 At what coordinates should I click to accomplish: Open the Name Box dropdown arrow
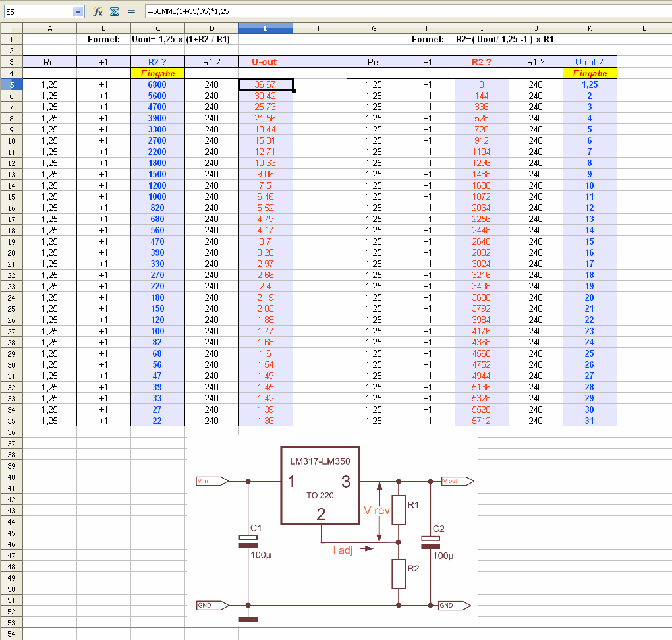click(78, 12)
